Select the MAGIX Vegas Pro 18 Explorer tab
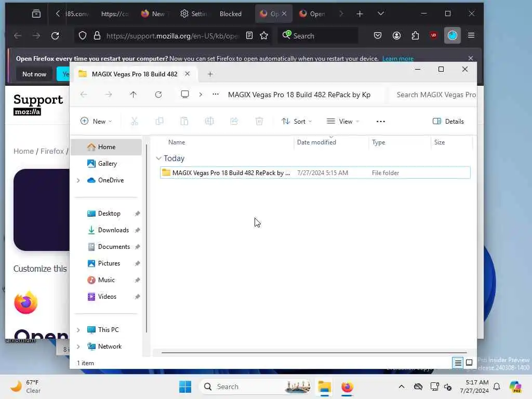532x399 pixels. [x=134, y=74]
